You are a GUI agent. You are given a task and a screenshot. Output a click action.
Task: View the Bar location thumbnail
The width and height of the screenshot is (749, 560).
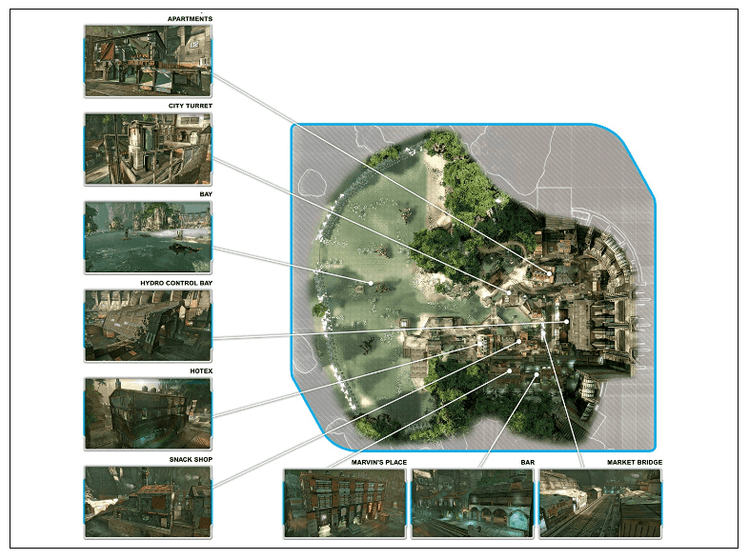473,504
